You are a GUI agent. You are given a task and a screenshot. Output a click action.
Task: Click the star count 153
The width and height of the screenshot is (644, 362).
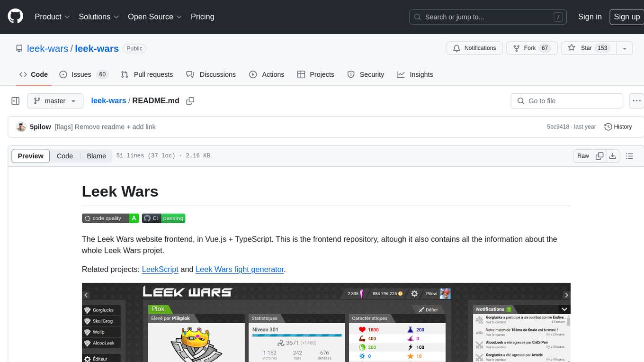point(602,48)
